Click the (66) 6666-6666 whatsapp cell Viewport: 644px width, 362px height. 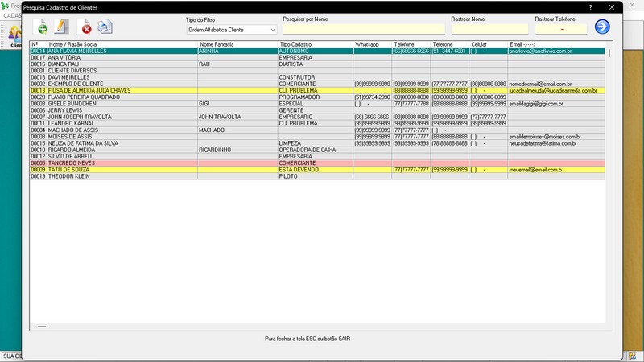tap(373, 117)
